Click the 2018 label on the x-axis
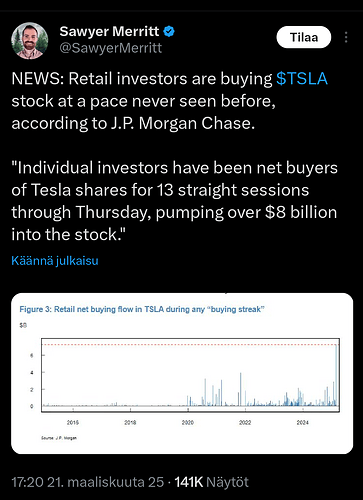The image size is (363, 500). point(130,422)
